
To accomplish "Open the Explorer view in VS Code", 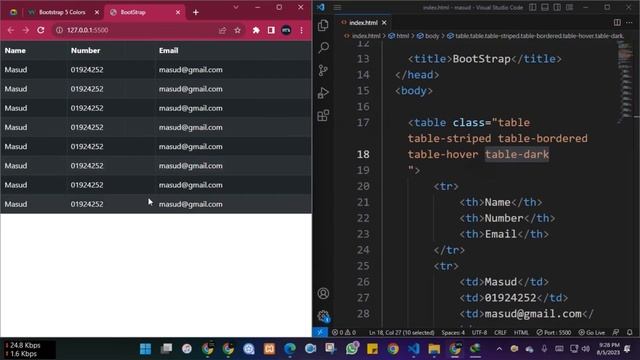I will coord(323,25).
